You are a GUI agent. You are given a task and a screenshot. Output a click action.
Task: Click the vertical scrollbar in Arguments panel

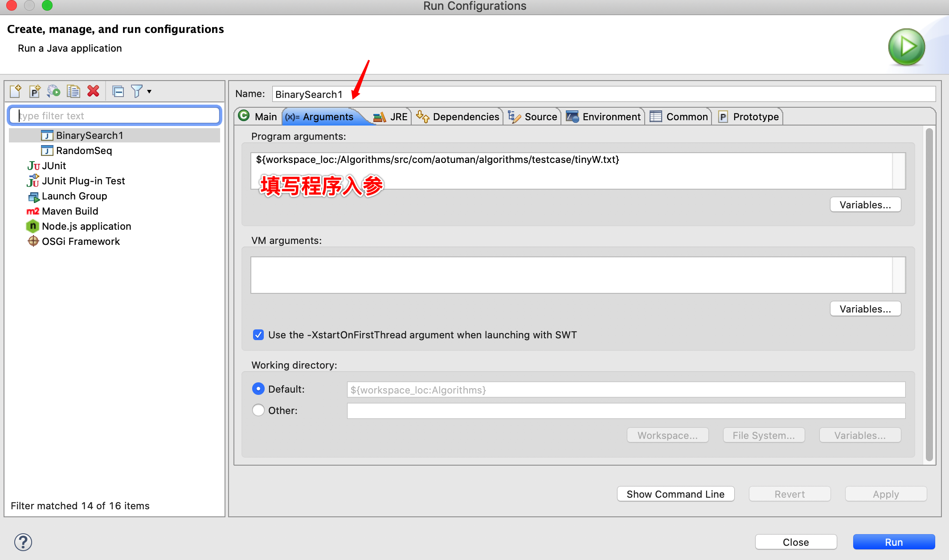click(929, 294)
